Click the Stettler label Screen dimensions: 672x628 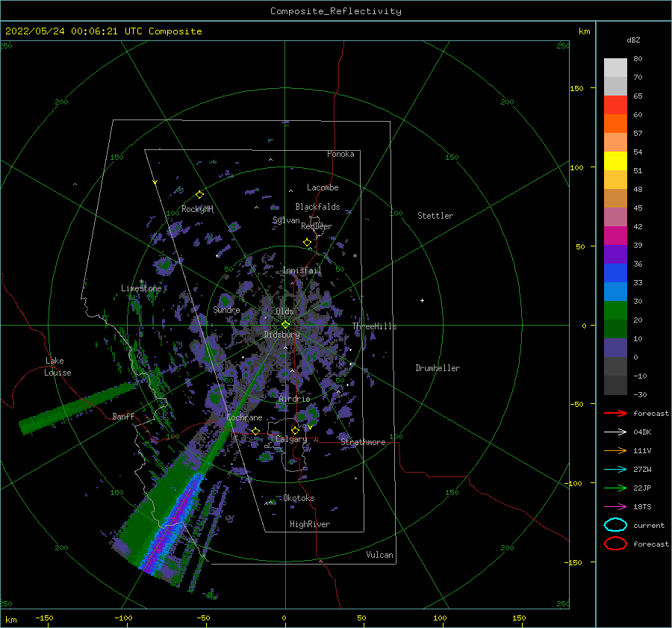pos(435,216)
